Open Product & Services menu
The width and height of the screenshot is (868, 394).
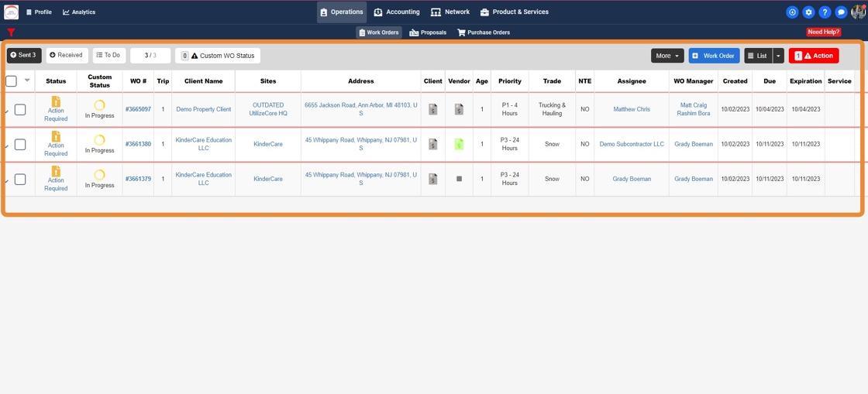coord(515,12)
